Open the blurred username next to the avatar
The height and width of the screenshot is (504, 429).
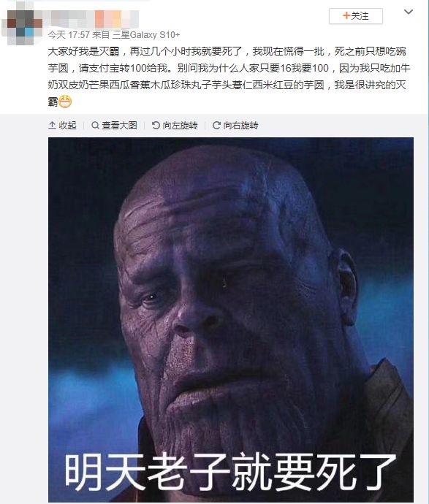(69, 19)
